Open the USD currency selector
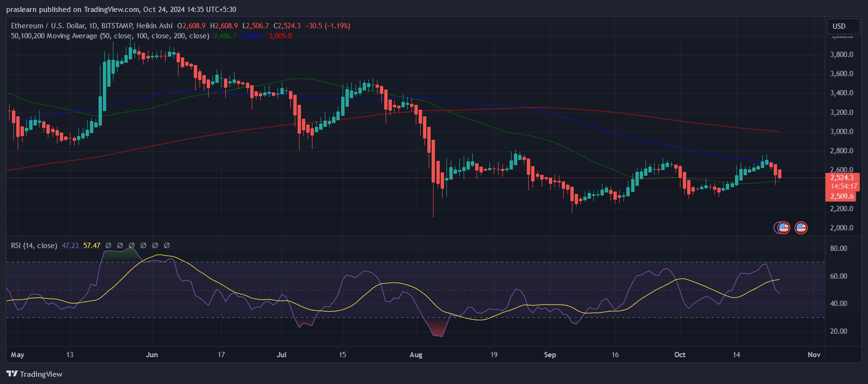The image size is (868, 384). point(844,26)
